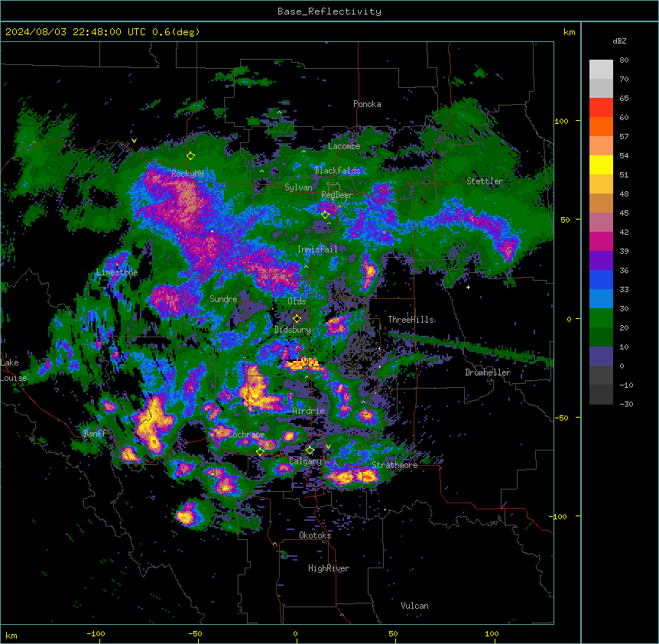This screenshot has width=659, height=644.
Task: Select the Olds label
Action: click(x=297, y=301)
